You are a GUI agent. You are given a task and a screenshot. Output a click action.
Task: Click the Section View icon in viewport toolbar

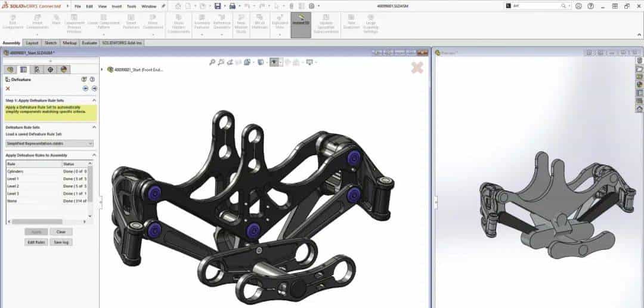(x=239, y=62)
